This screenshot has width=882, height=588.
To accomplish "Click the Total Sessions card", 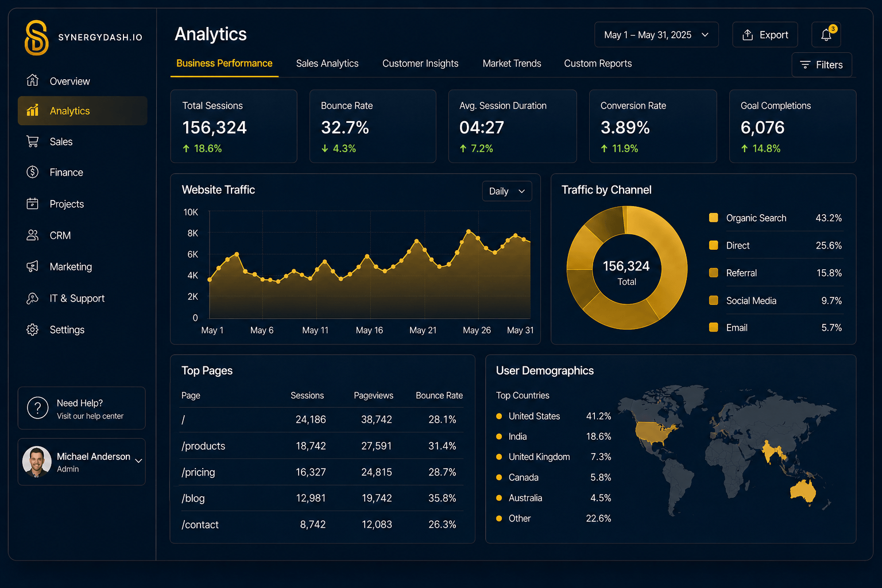I will pyautogui.click(x=234, y=126).
